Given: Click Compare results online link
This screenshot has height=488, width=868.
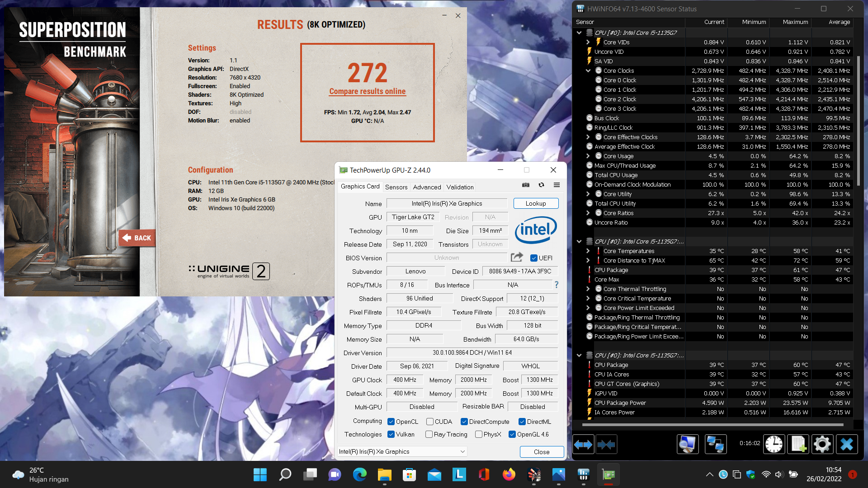Looking at the screenshot, I should pos(367,91).
